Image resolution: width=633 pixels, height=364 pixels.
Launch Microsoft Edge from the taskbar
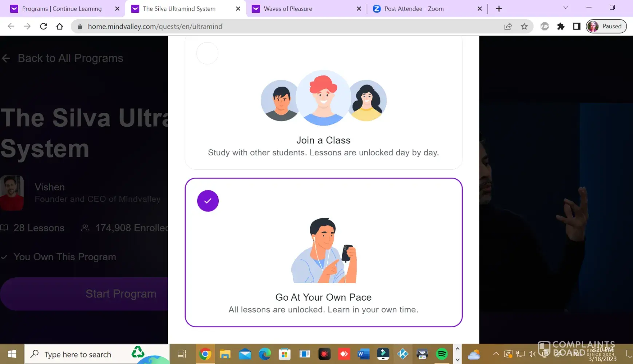[x=265, y=354]
